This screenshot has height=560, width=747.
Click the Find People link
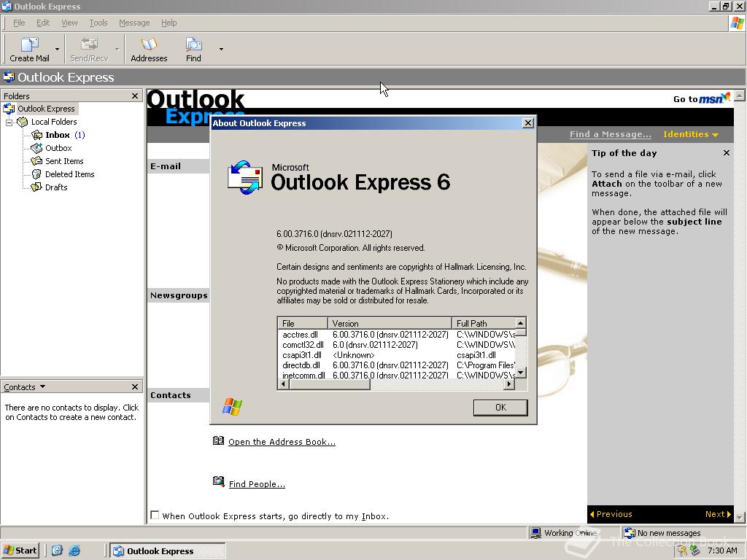click(x=257, y=484)
